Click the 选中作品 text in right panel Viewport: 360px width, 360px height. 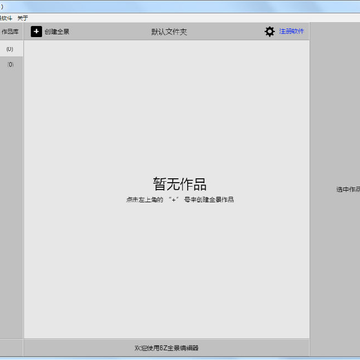tap(348, 189)
